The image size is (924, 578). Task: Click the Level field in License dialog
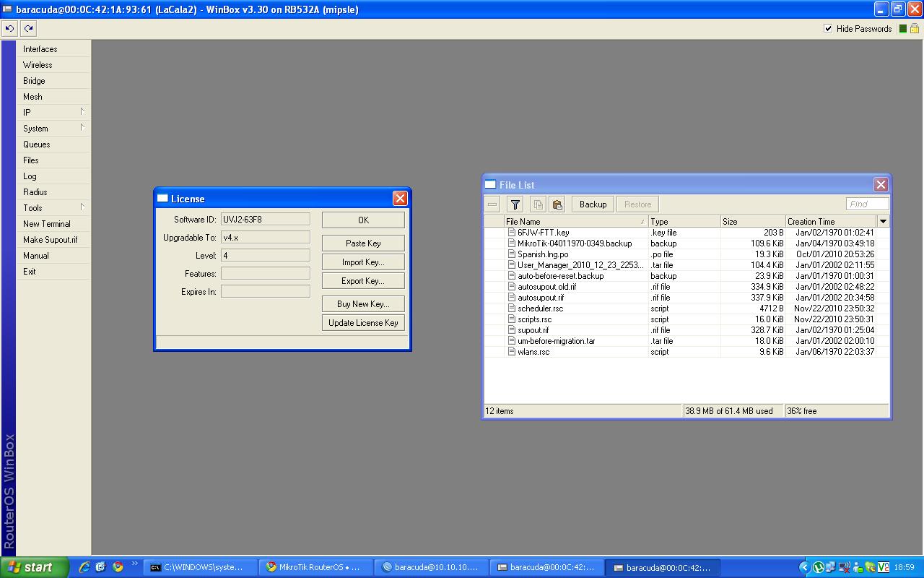tap(265, 255)
